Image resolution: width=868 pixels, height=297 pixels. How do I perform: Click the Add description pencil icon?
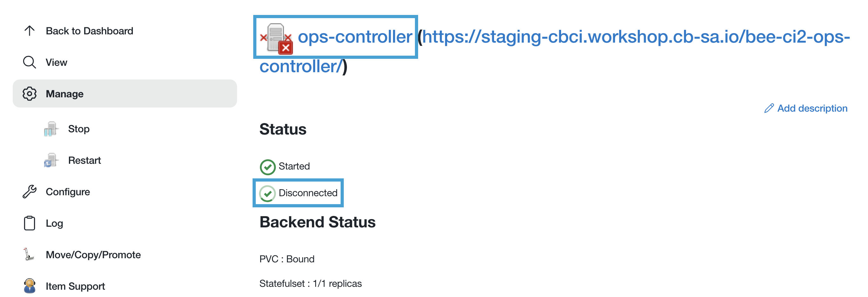(770, 108)
